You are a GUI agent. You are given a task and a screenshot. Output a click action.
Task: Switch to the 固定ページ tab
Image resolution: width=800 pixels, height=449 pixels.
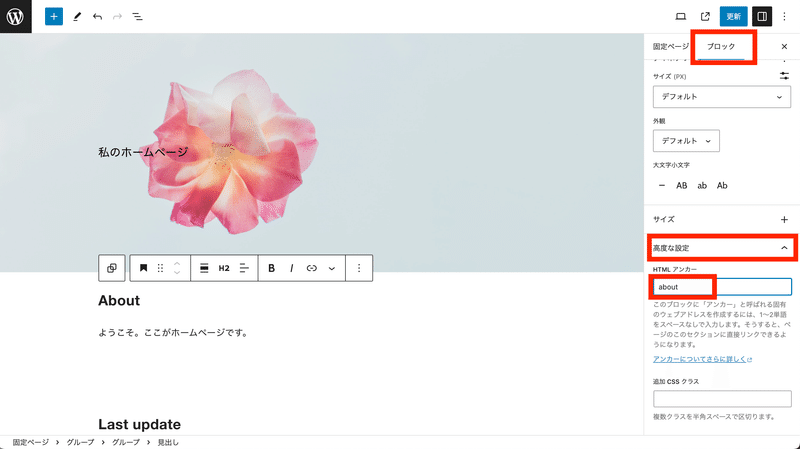click(x=670, y=46)
